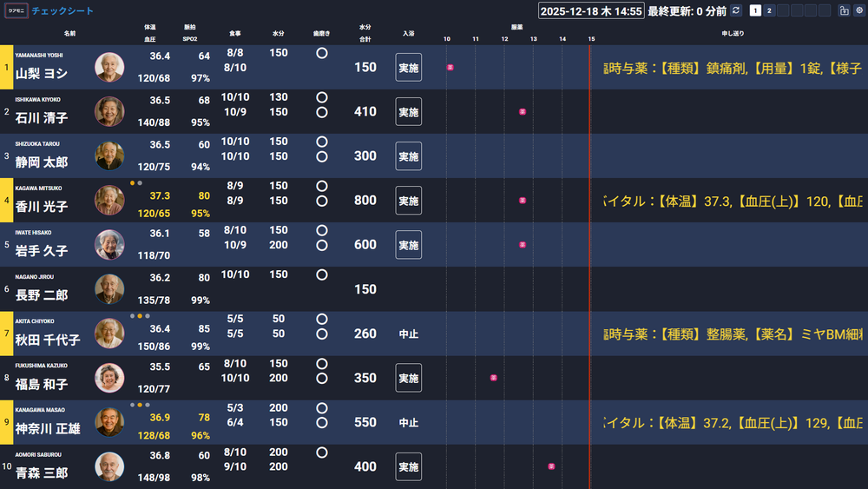Open 秋田 千代子's 整腸薬 handover note
868x489 pixels.
point(733,334)
